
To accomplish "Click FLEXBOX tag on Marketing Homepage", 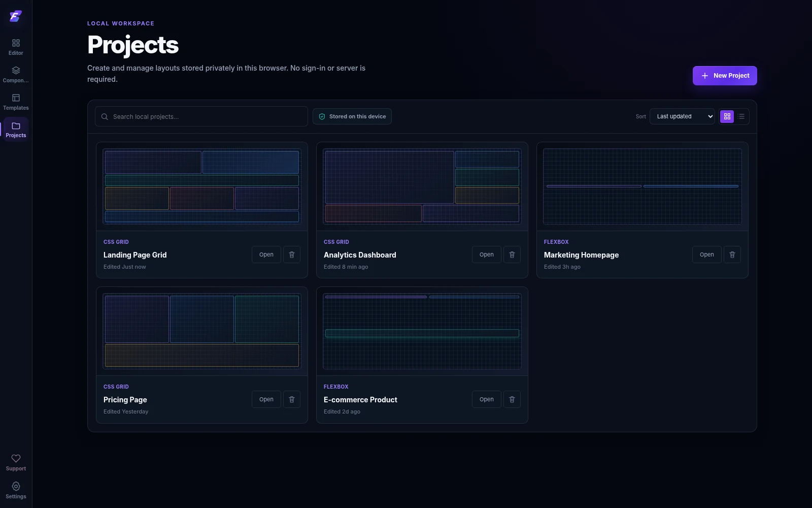I will (x=556, y=242).
